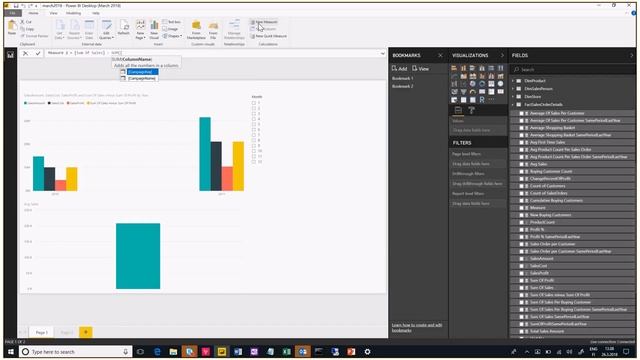
Task: Click the Fields search box
Action: click(572, 69)
